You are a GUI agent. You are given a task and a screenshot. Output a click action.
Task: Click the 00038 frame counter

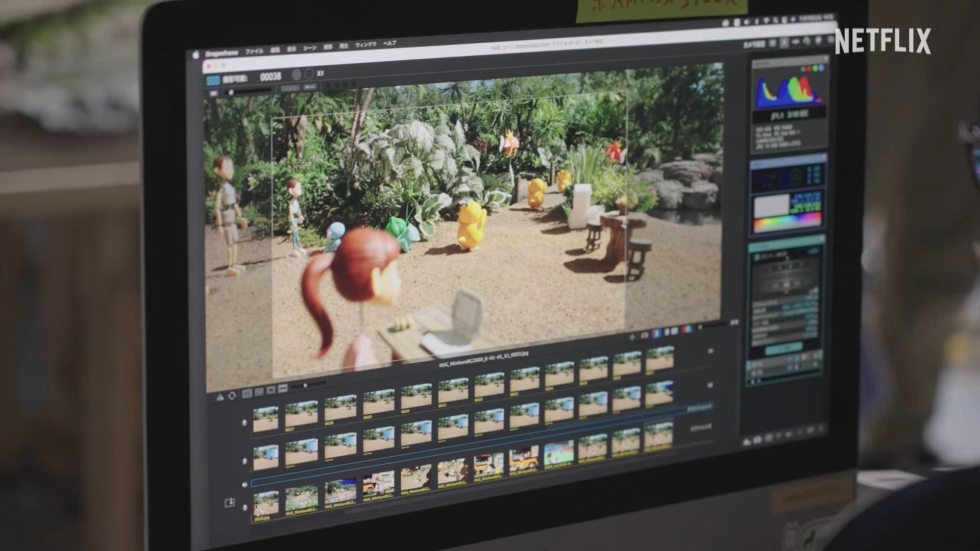click(271, 77)
